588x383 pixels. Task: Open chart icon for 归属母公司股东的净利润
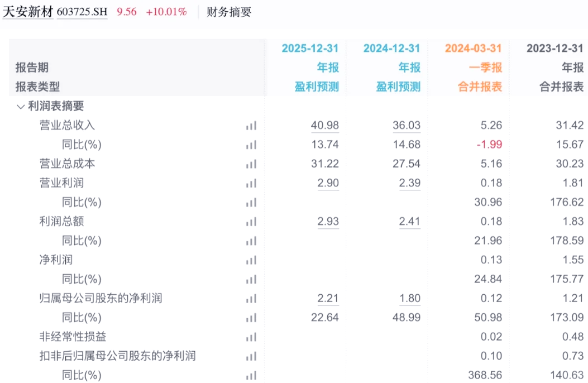pos(251,299)
